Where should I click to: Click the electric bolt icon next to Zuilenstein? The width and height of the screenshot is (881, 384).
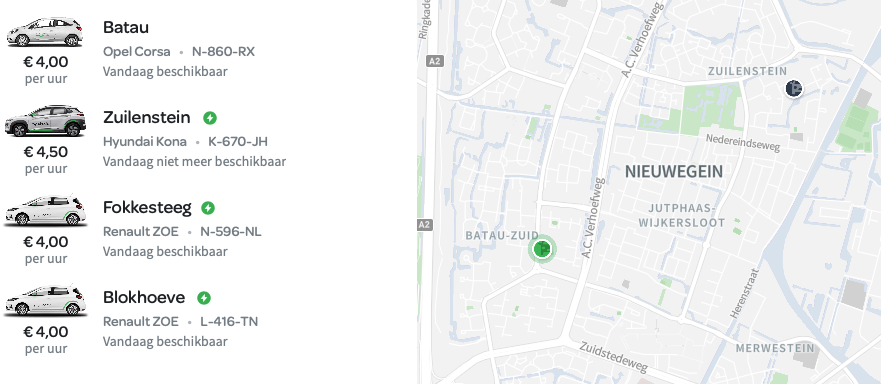pos(210,118)
